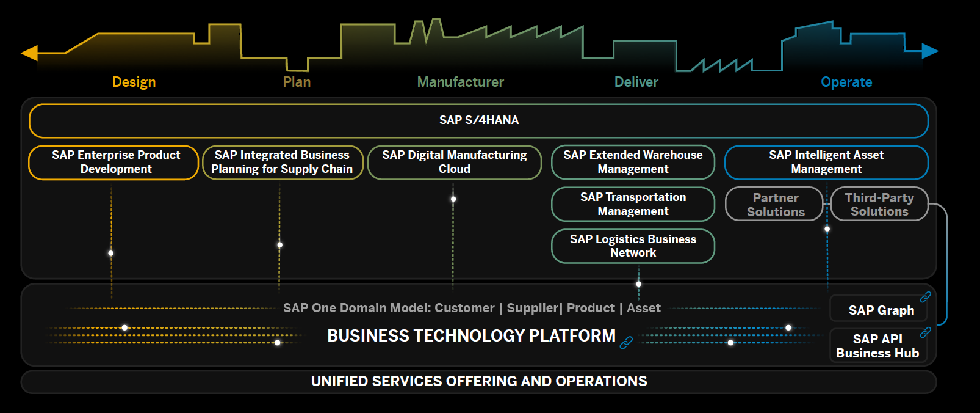Click SAP Logistics Business Network box
Image resolution: width=980 pixels, height=413 pixels.
pos(633,246)
